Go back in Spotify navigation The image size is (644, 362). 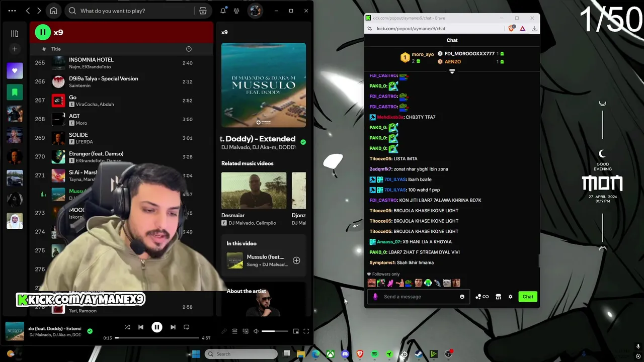click(28, 11)
